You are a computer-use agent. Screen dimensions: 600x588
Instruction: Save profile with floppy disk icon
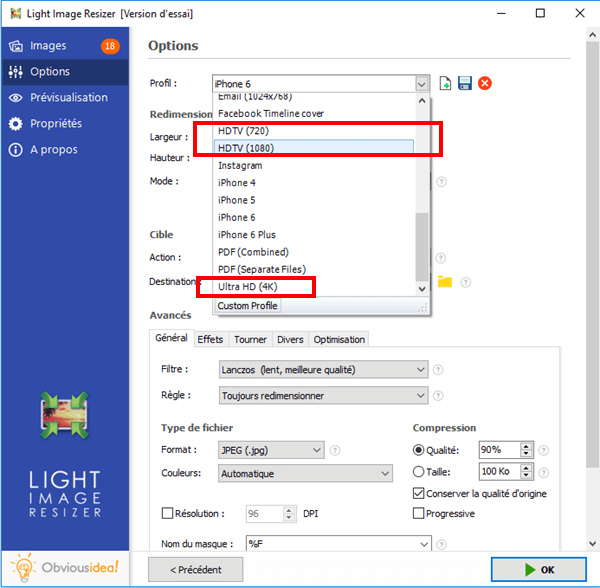pyautogui.click(x=465, y=83)
